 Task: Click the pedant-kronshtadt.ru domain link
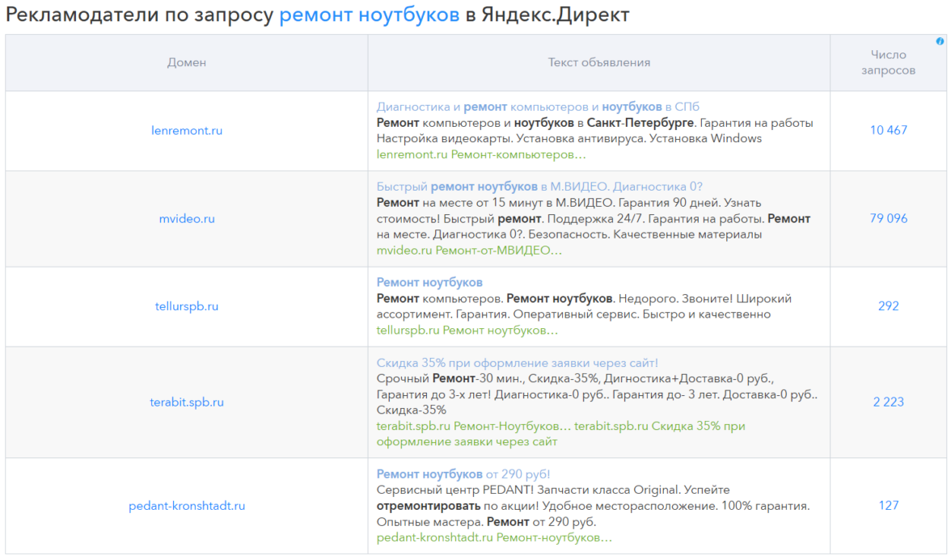pos(187,506)
